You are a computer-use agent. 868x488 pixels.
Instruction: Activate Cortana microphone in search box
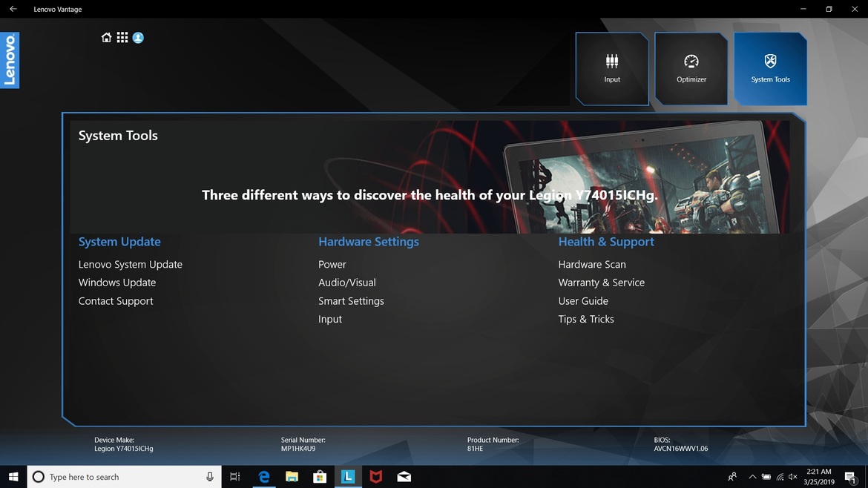[210, 476]
